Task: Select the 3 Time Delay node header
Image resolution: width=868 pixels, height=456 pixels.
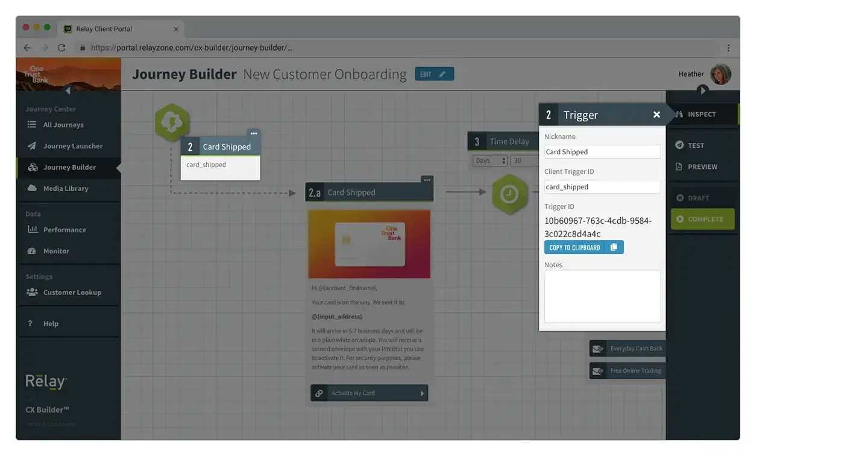Action: click(503, 142)
